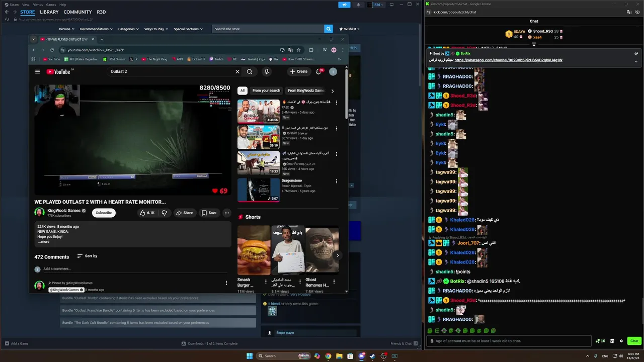The width and height of the screenshot is (644, 362).
Task: Open the YouTube account avatar menu
Action: point(333,71)
